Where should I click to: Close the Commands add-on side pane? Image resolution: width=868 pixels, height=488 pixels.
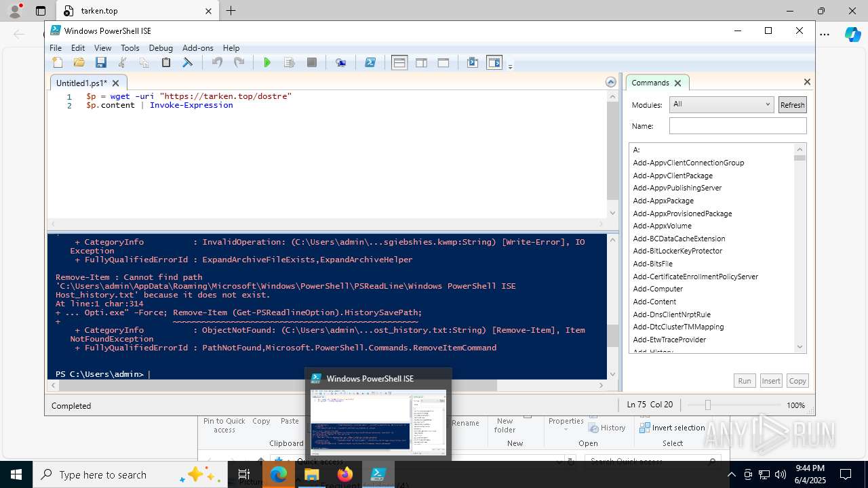(x=807, y=82)
